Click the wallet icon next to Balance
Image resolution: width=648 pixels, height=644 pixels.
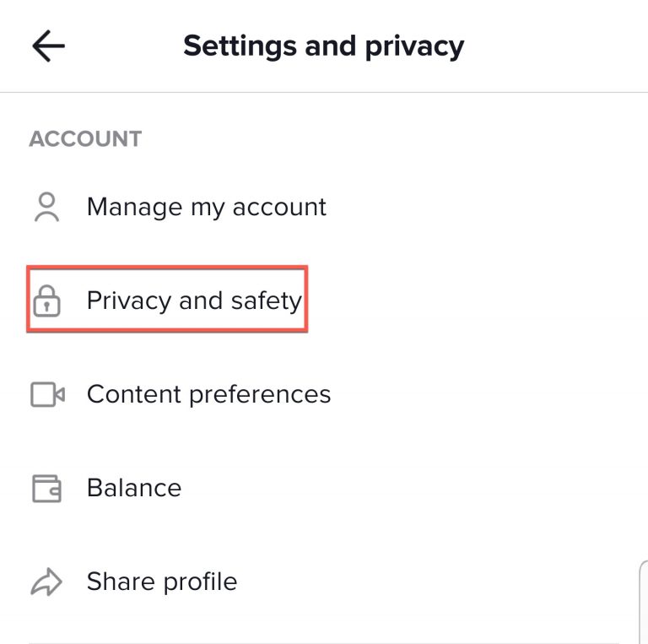(x=47, y=488)
